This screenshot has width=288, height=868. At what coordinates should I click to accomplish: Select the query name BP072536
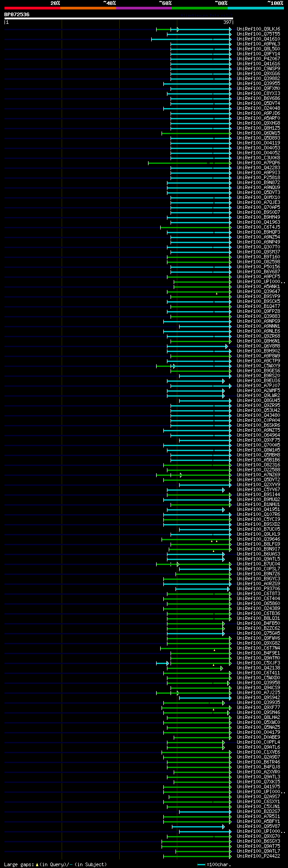point(17,14)
